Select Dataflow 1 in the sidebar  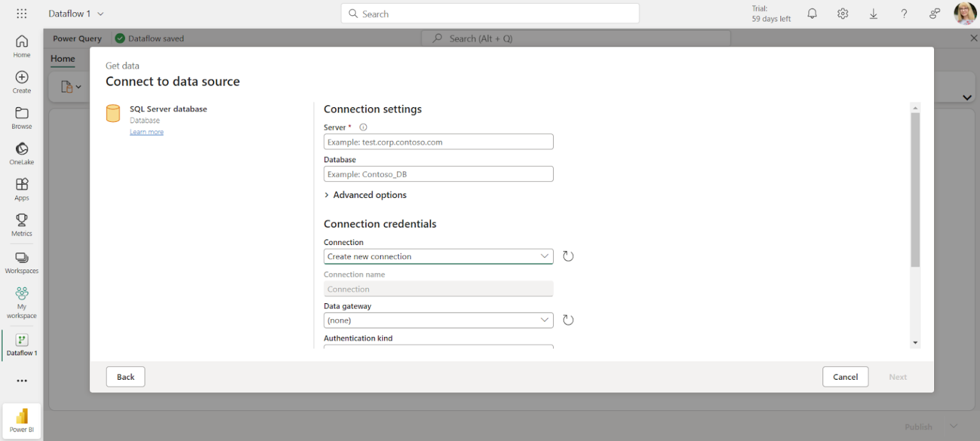tap(21, 345)
